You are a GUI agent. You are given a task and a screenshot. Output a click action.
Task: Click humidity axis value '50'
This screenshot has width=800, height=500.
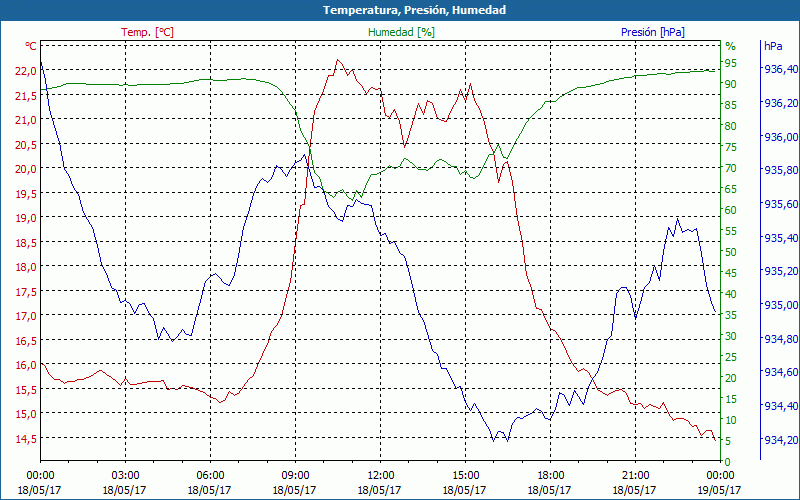[x=731, y=252]
